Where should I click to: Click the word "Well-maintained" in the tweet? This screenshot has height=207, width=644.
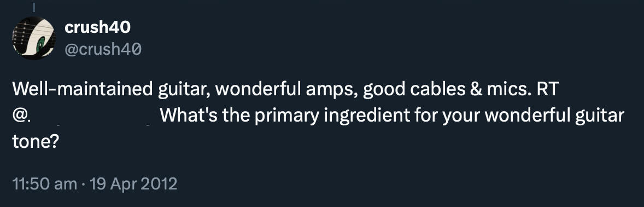coord(82,89)
